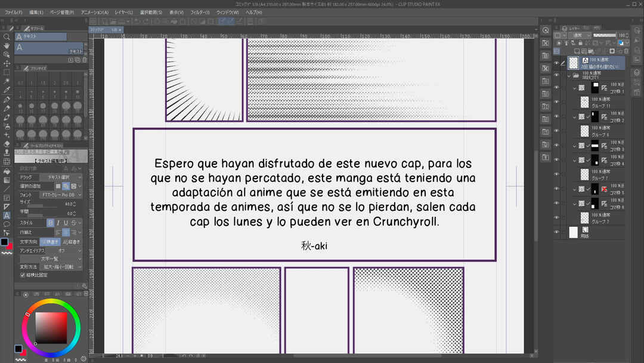The image size is (644, 363).
Task: Toggle Bold text style
Action: pyautogui.click(x=50, y=223)
